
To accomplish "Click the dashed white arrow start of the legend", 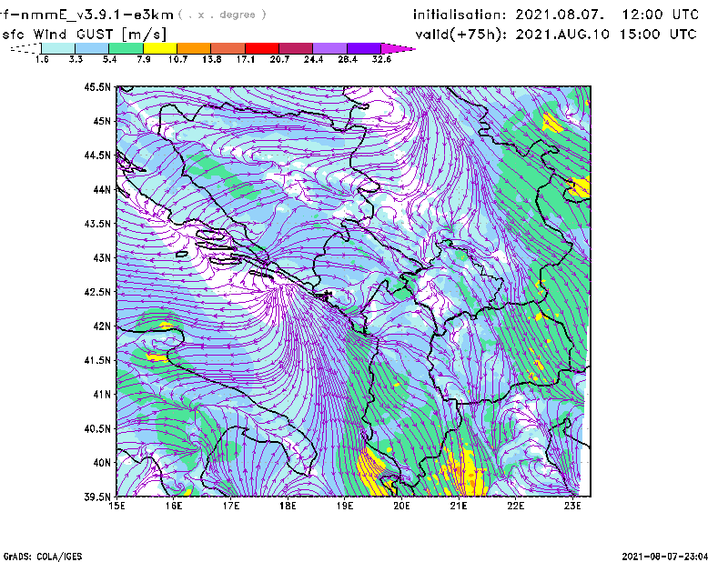I will coord(25,48).
